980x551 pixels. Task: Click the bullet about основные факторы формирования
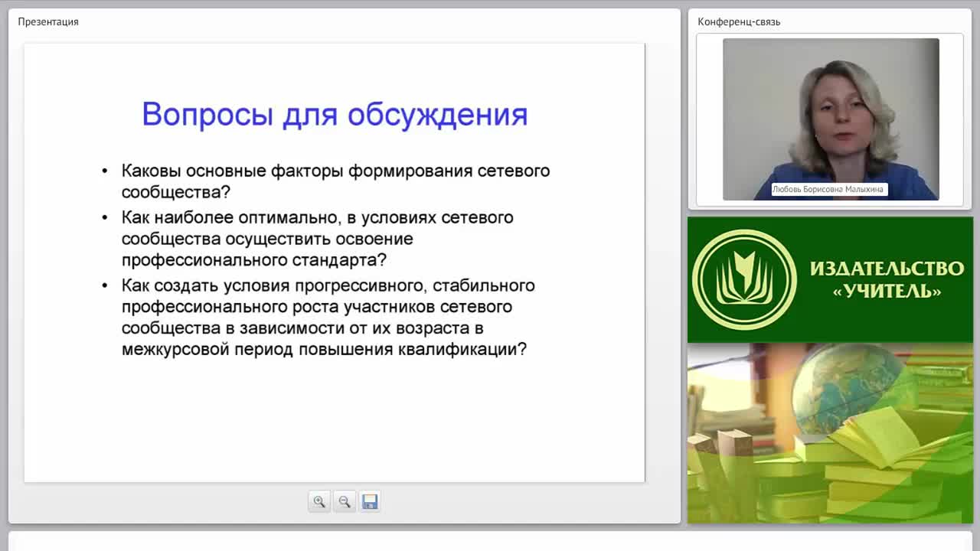pyautogui.click(x=335, y=181)
